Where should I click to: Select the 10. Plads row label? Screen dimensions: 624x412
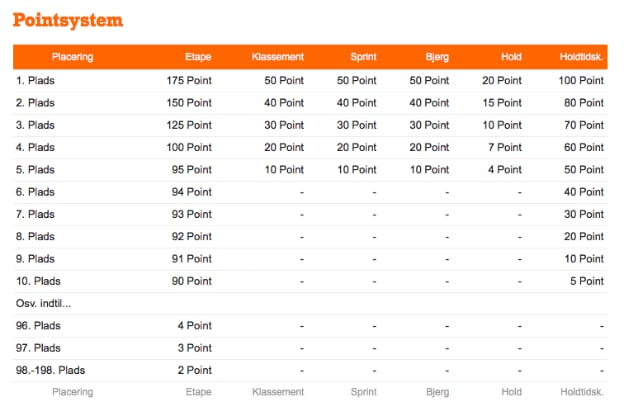click(38, 281)
